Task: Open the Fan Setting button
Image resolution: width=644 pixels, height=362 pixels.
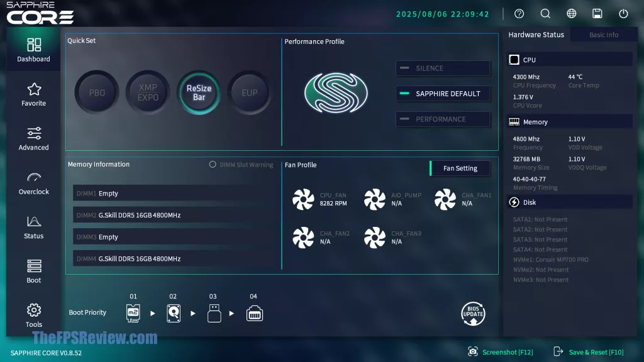Action: tap(460, 168)
